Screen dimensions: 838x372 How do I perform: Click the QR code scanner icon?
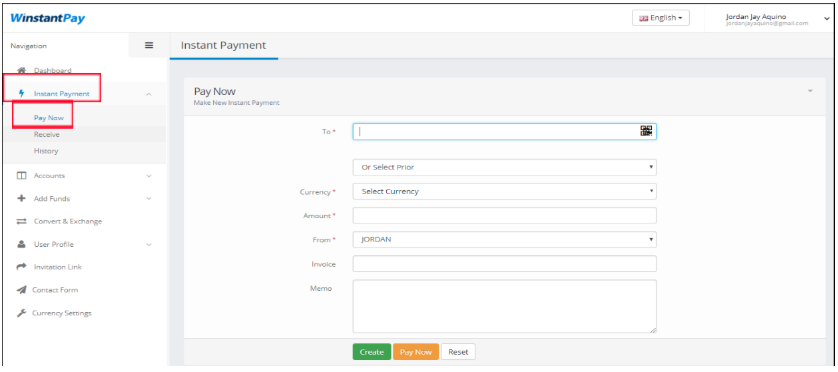point(646,131)
